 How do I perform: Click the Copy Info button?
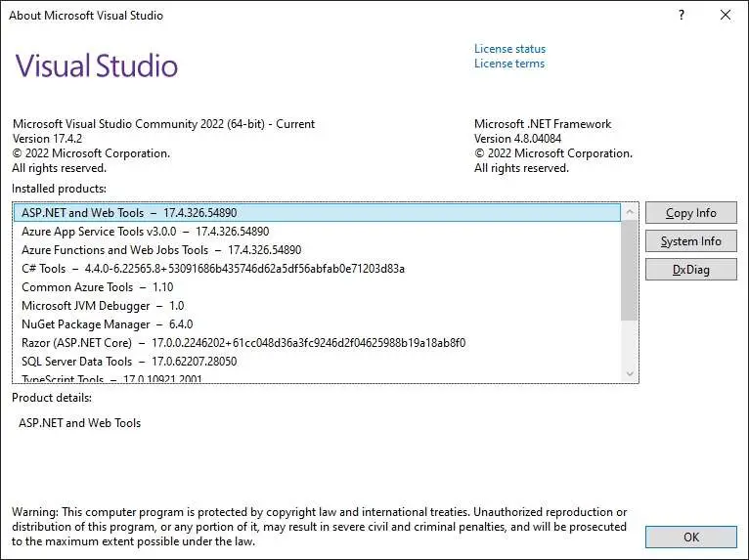(x=690, y=213)
